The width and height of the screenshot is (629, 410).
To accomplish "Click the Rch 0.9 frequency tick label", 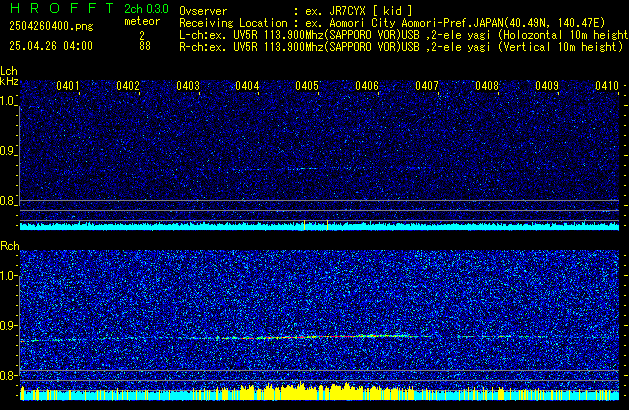I will pos(8,325).
